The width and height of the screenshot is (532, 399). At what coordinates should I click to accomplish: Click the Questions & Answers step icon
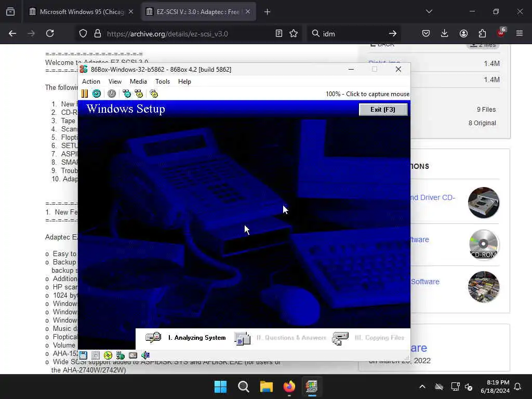coord(242,338)
